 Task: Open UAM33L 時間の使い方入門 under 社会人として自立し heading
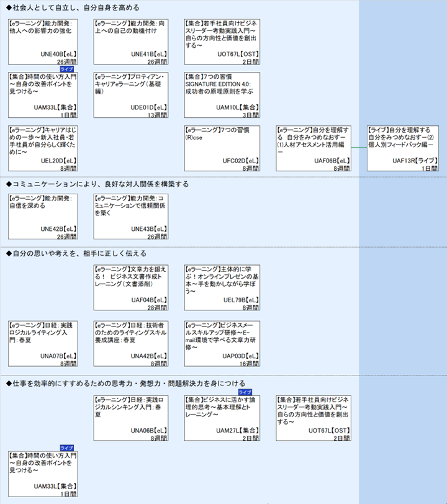point(43,95)
